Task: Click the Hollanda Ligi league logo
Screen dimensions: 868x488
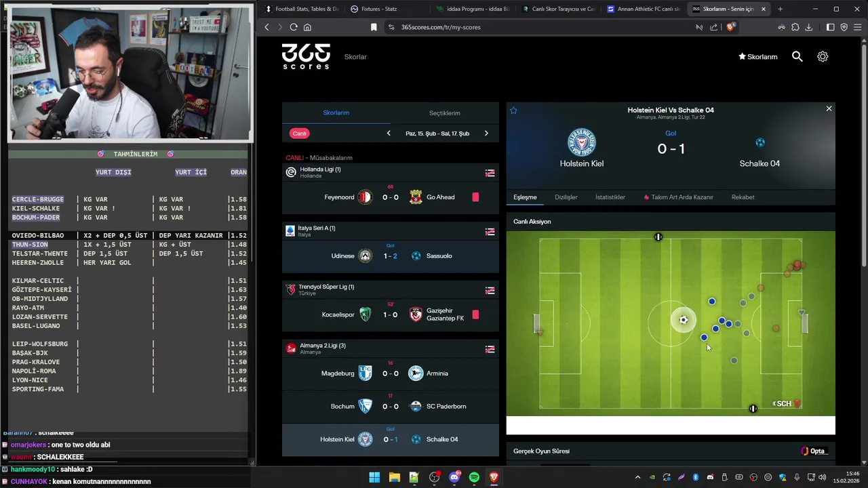Action: point(291,172)
